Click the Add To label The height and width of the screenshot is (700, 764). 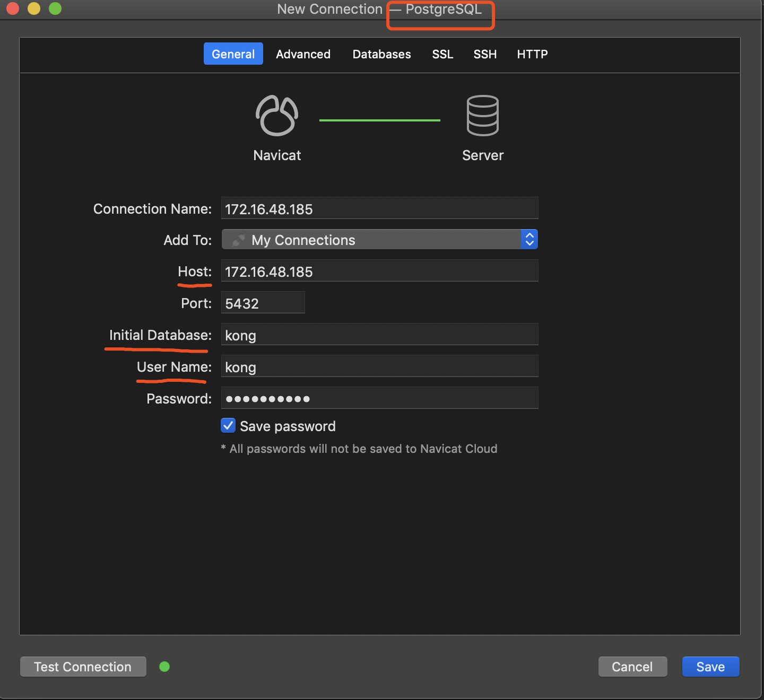pyautogui.click(x=188, y=240)
